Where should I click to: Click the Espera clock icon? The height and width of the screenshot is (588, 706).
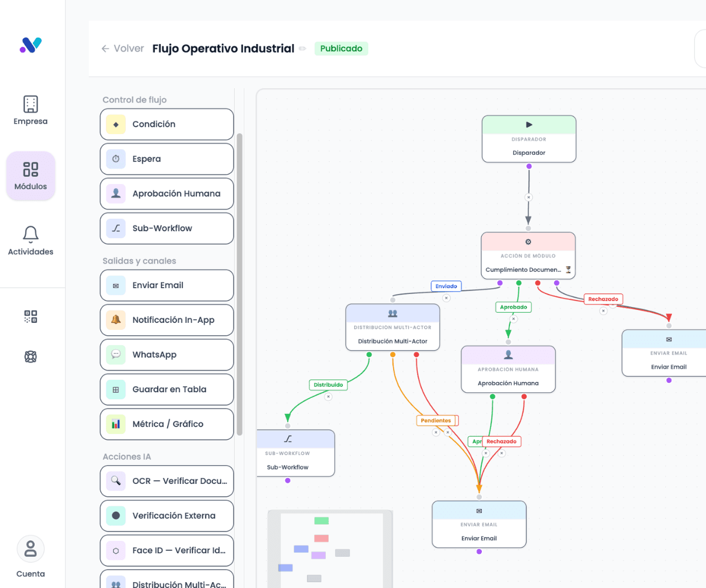115,159
